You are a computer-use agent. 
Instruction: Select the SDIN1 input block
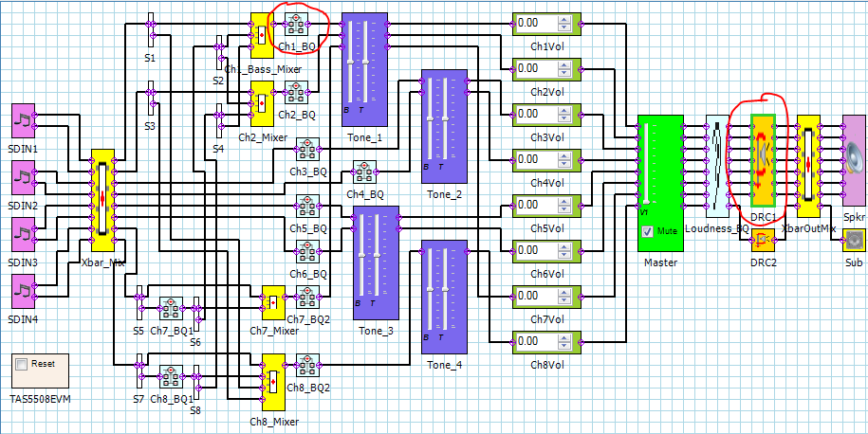pyautogui.click(x=24, y=121)
